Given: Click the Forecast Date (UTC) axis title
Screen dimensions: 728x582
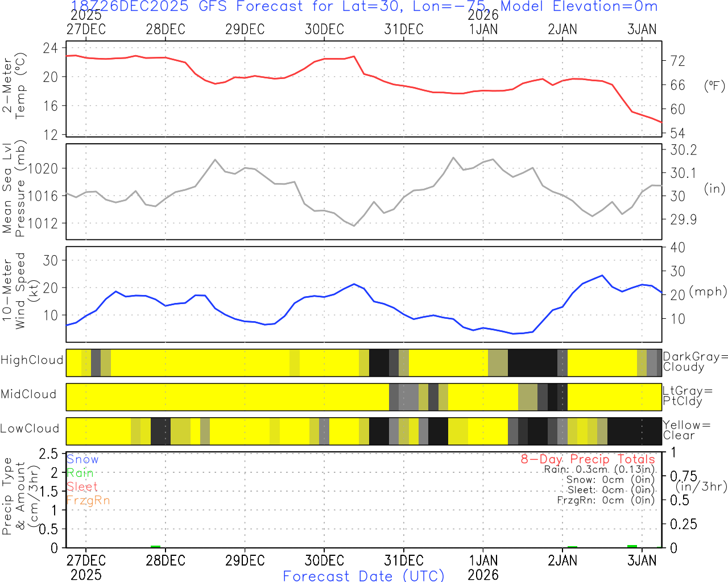Looking at the screenshot, I should coord(364,576).
